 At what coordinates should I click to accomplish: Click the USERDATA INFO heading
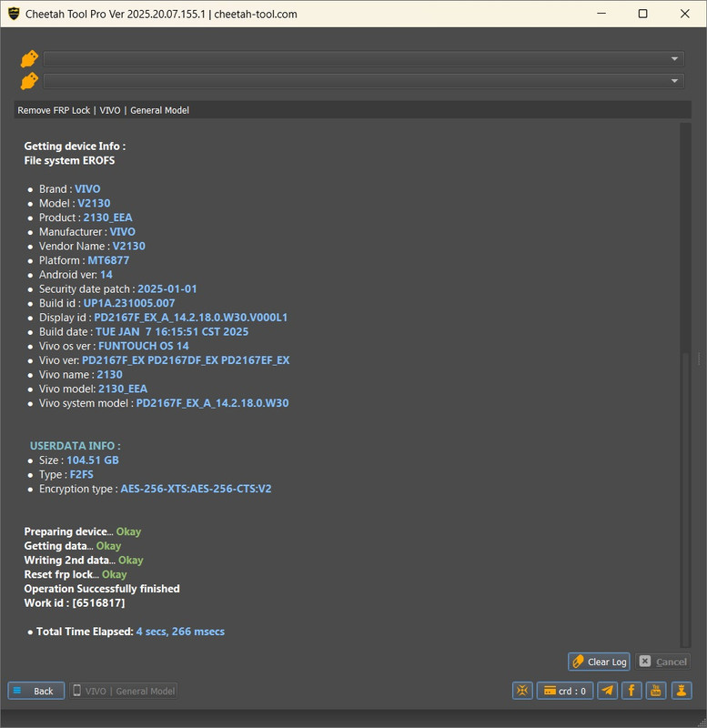pos(76,446)
